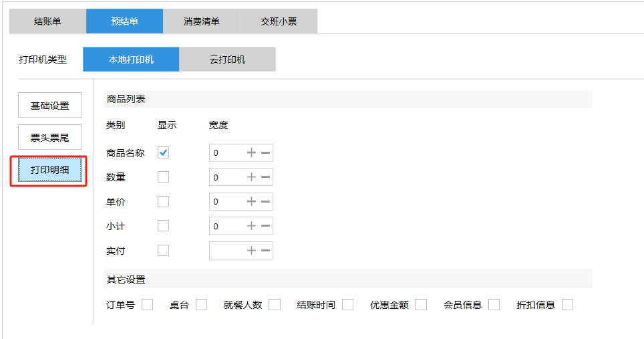The height and width of the screenshot is (339, 644).
Task: Enable the 会员信息 checkbox
Action: tap(494, 305)
